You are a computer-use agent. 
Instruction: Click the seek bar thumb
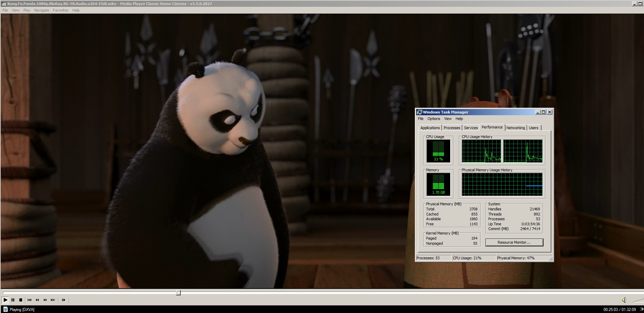click(x=178, y=293)
